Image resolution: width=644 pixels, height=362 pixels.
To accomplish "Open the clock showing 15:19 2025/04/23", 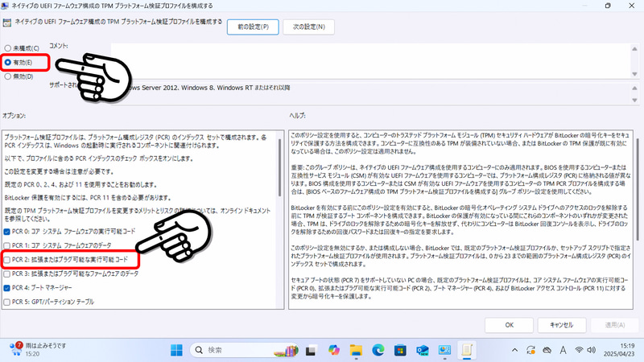I will click(x=619, y=350).
